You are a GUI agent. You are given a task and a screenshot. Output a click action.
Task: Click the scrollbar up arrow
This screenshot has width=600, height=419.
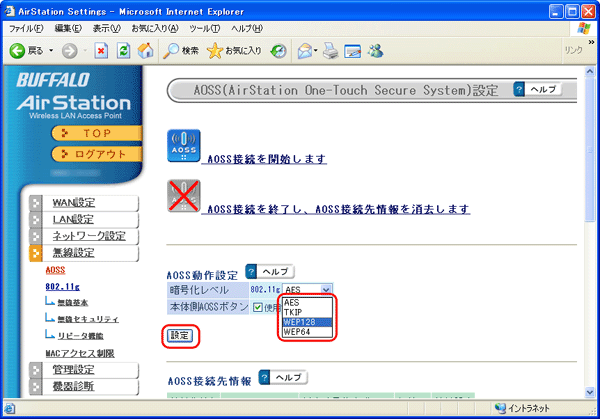coord(590,71)
